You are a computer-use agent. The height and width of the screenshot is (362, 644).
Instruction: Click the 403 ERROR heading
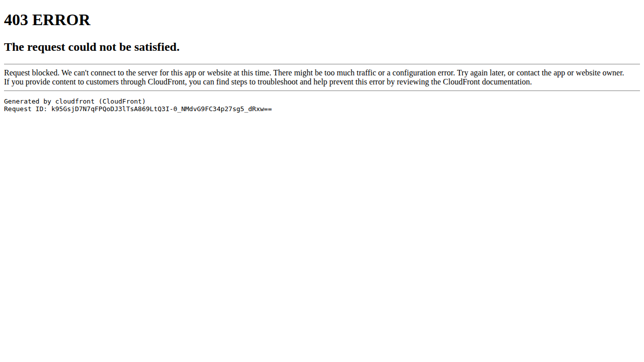click(47, 20)
